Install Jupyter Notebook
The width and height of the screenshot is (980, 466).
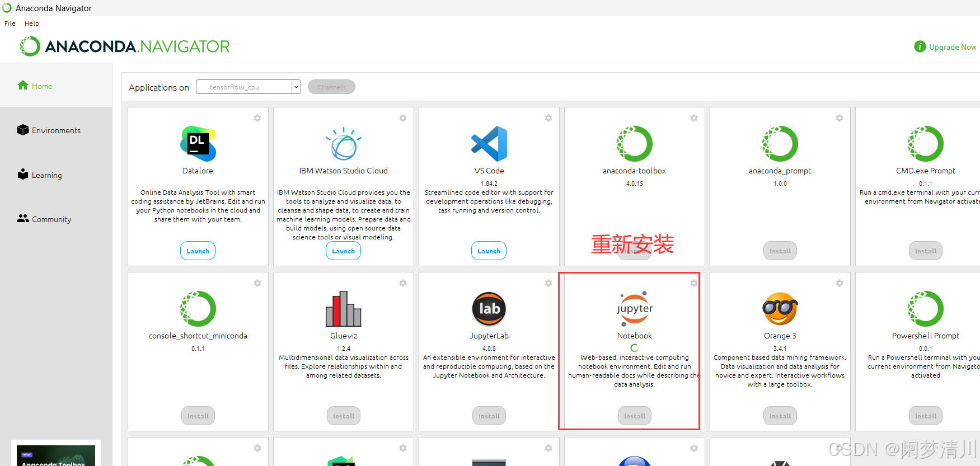[x=635, y=416]
